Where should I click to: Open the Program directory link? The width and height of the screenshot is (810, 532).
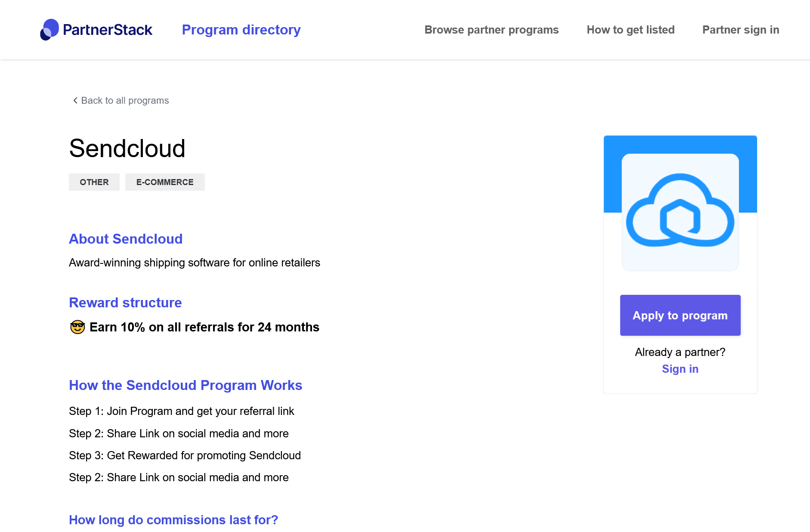pyautogui.click(x=241, y=30)
